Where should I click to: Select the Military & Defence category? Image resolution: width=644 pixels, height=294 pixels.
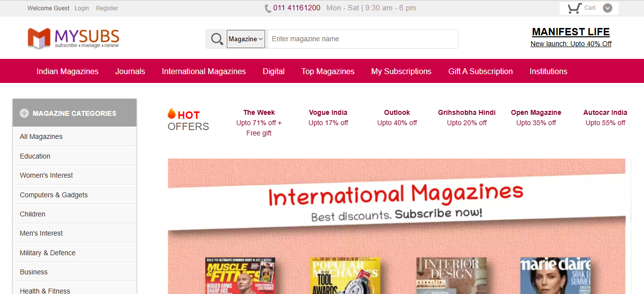coord(75,253)
